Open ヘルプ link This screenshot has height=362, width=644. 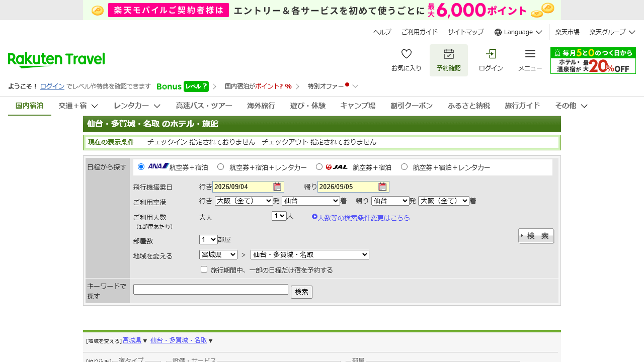[382, 32]
